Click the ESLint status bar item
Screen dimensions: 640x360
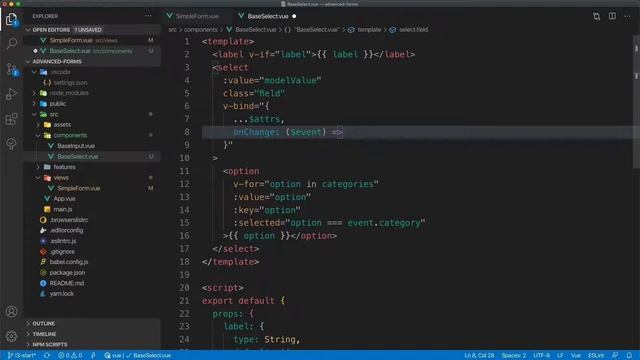tap(596, 356)
